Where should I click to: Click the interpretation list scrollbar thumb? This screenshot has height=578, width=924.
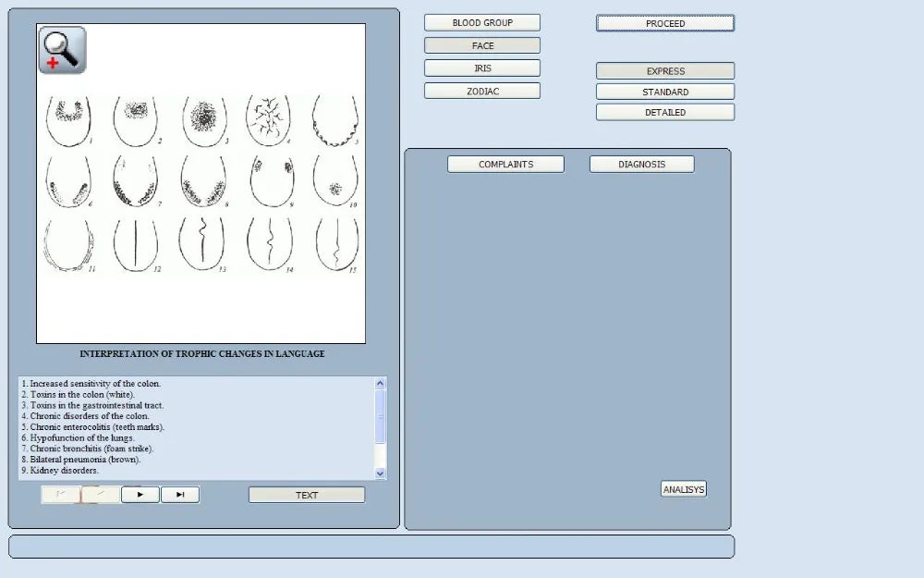point(381,416)
